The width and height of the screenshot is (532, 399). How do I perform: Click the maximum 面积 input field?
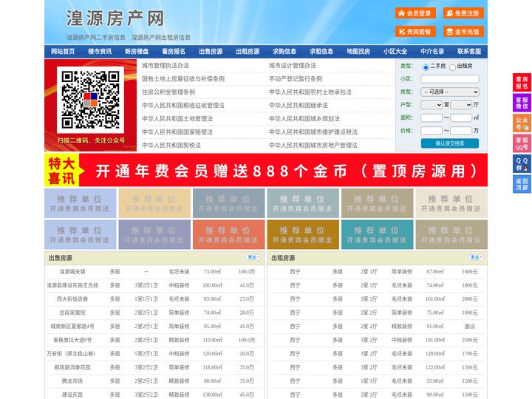click(461, 117)
